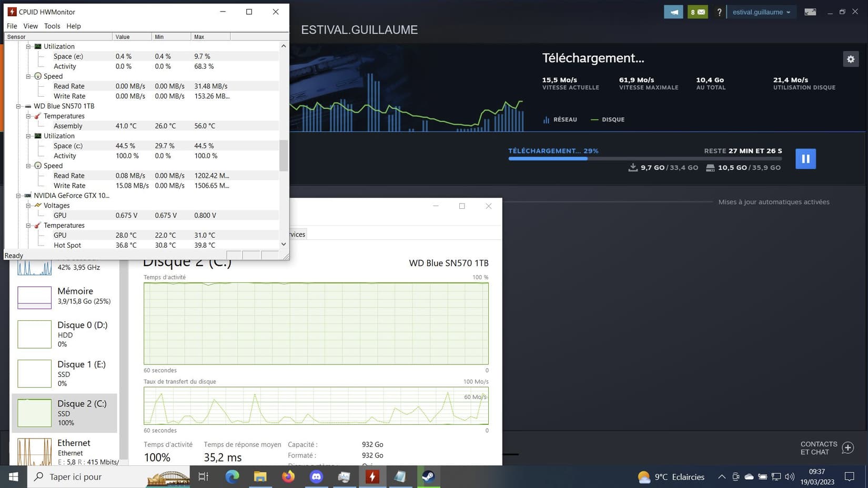Click HWMonitor vertical scrollbar thumb
The width and height of the screenshot is (868, 488).
click(284, 155)
